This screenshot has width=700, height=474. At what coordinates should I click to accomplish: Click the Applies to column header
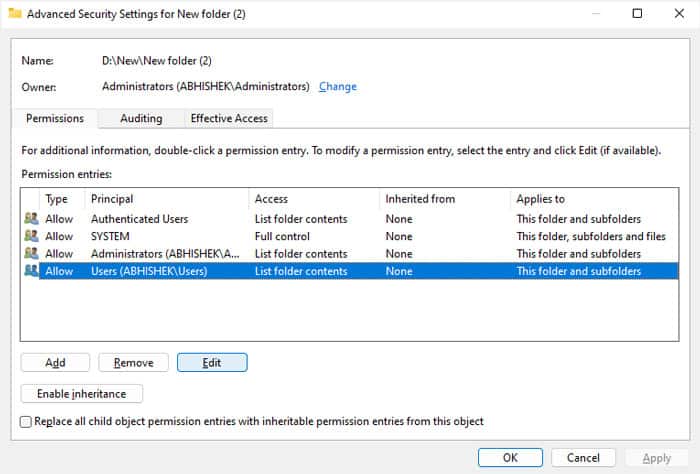tap(594, 199)
